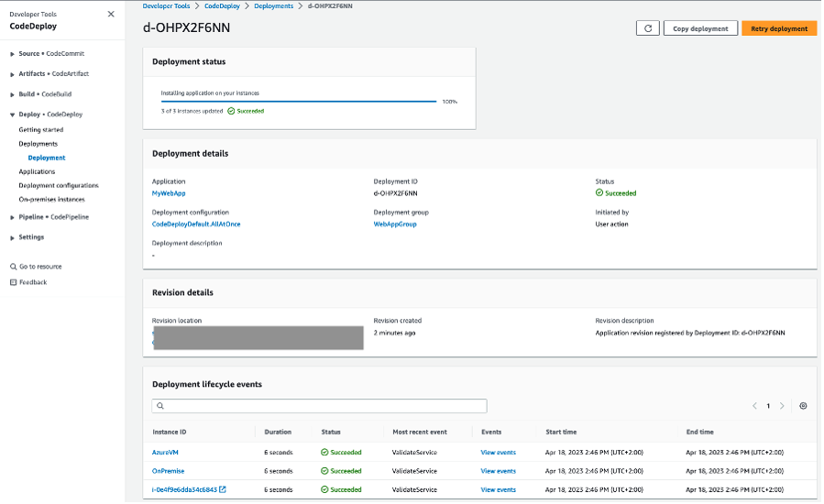This screenshot has width=824, height=504.
Task: Open Deployments breadcrumb link
Action: pyautogui.click(x=274, y=6)
